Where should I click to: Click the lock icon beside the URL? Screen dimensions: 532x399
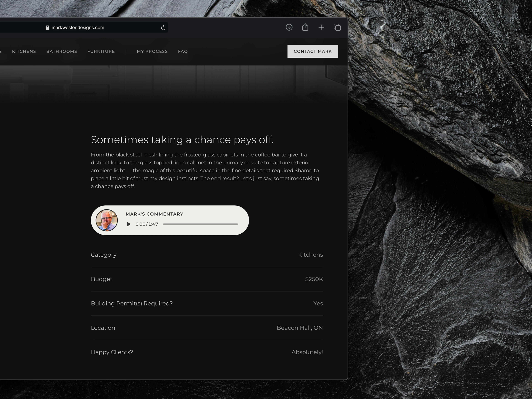click(x=47, y=27)
